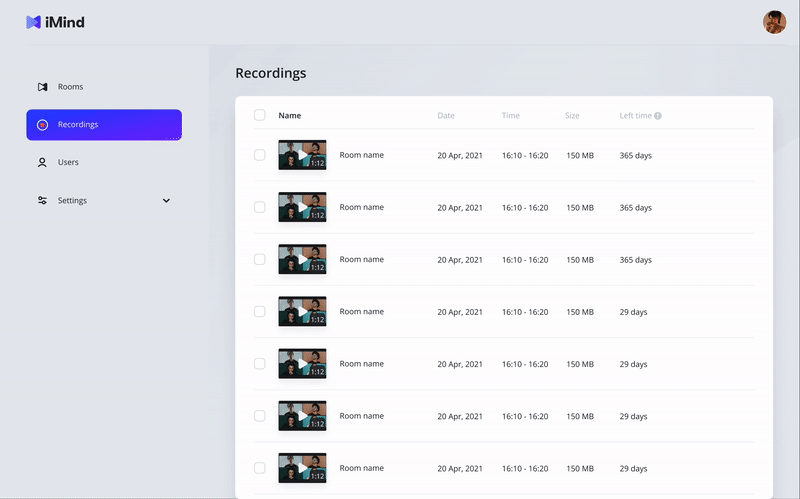The image size is (800, 499).
Task: Click the first row's 16:10 - 16:20 time
Action: click(524, 156)
